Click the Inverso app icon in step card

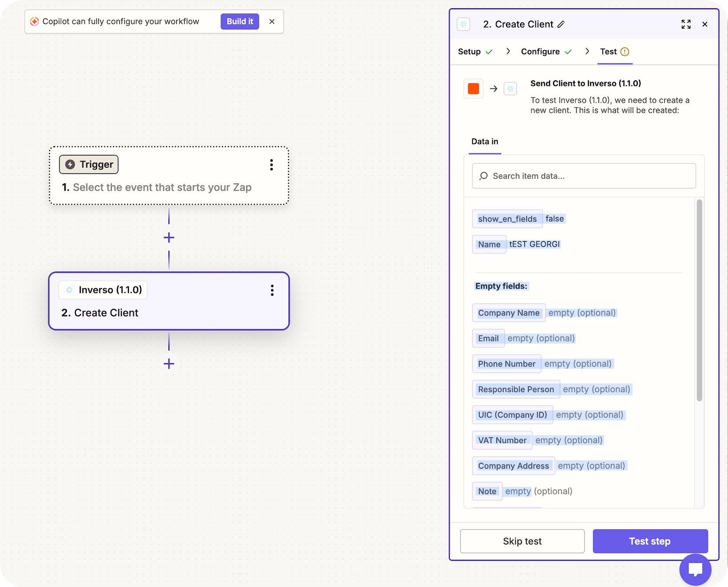69,290
